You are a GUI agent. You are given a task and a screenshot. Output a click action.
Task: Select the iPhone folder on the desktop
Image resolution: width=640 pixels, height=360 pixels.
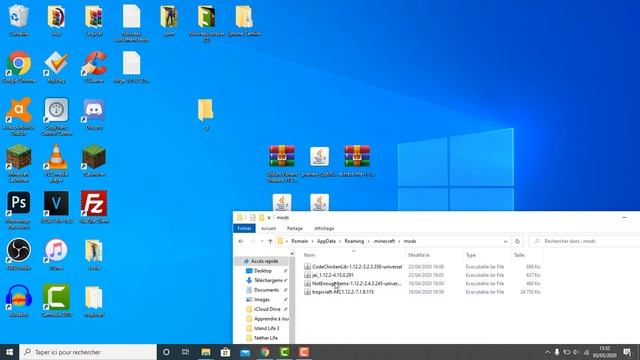pyautogui.click(x=244, y=20)
